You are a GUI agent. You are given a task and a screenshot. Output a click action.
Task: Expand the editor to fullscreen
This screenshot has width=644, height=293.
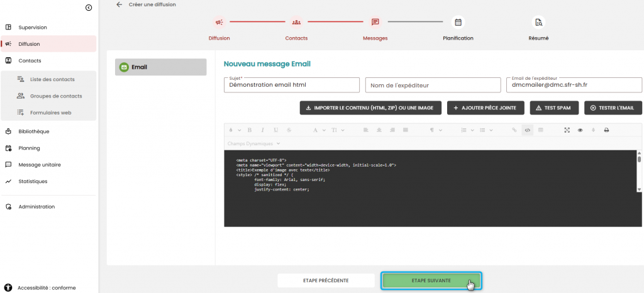pos(567,130)
